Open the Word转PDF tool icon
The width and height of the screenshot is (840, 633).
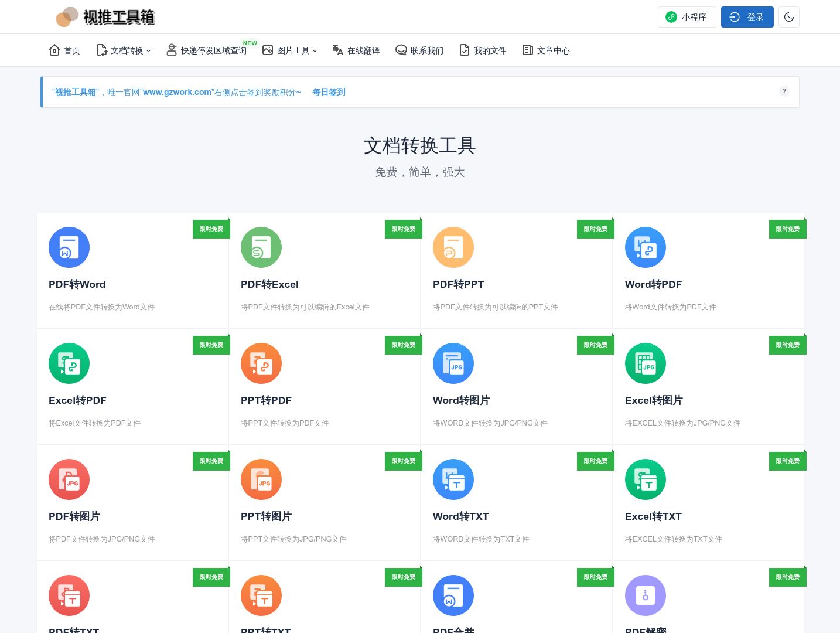[646, 247]
